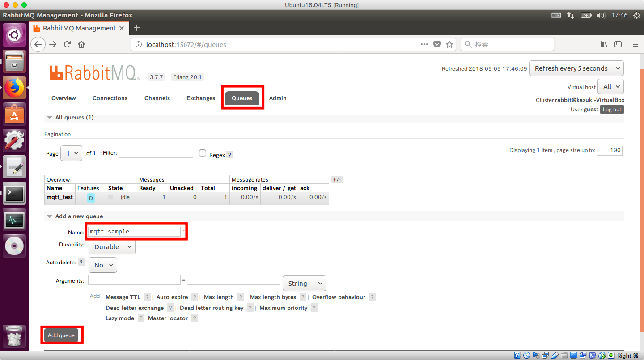Enable the Regex filter checkbox

(x=203, y=153)
